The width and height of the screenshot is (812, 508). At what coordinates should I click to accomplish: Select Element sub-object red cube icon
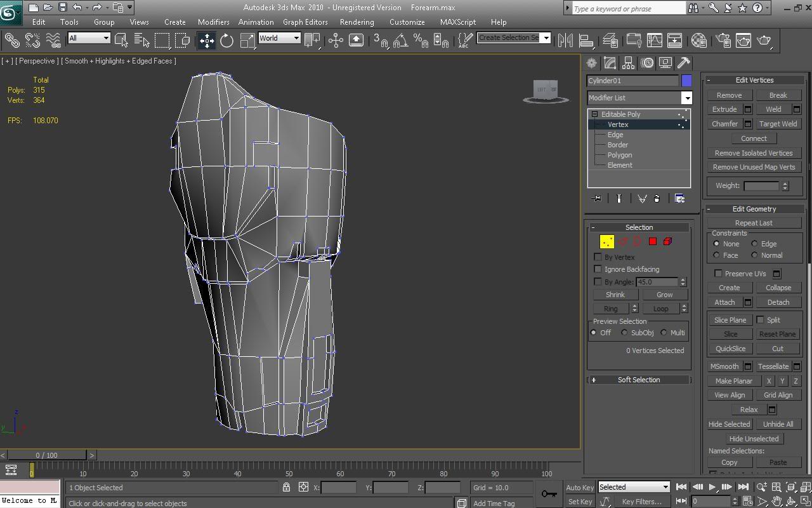click(667, 241)
